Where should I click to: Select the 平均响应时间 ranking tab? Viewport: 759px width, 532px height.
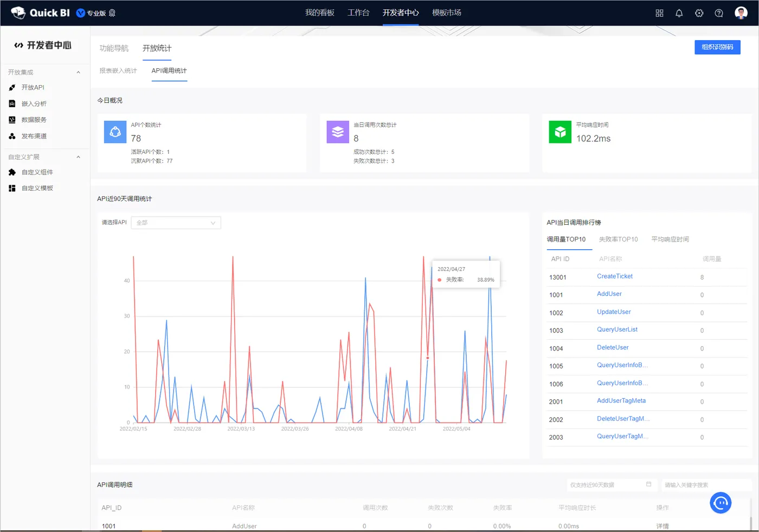click(670, 239)
